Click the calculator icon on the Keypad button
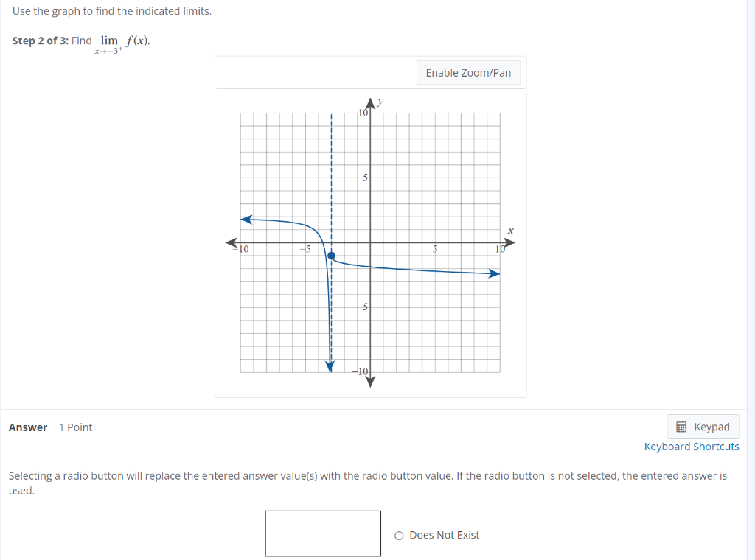The width and height of the screenshot is (755, 560). (x=681, y=426)
